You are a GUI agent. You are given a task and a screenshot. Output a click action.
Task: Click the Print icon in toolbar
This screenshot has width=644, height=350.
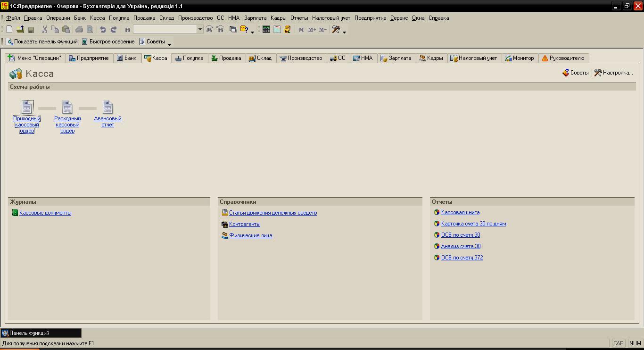pos(79,29)
